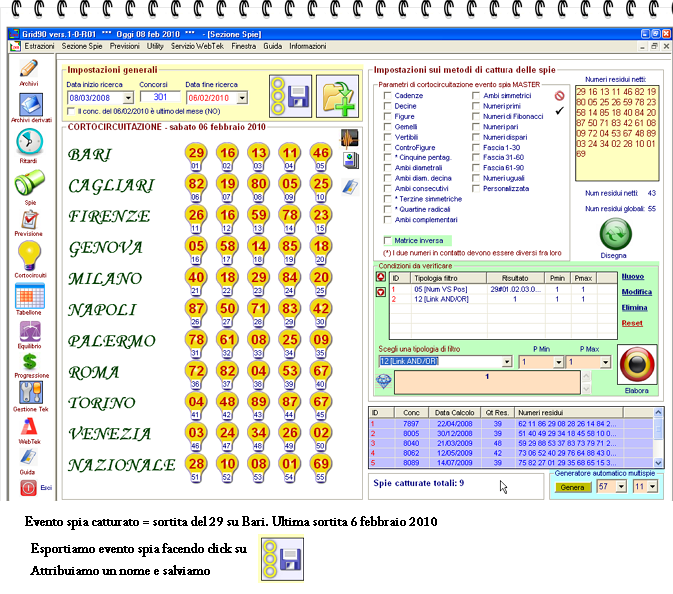Image resolution: width=673 pixels, height=594 pixels.
Task: Open the generator dropdown showing 11
Action: 652,487
